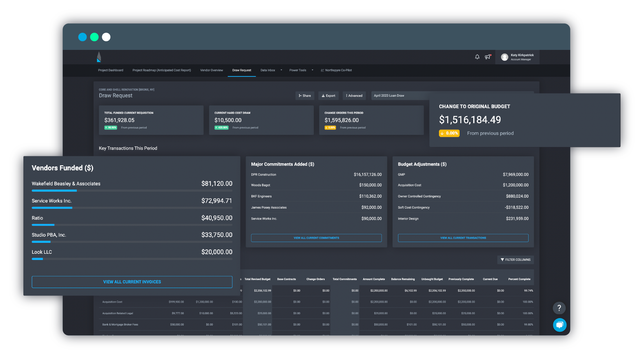Click the Ratio vendor progress bar
Viewport: 644px width, 359px height.
132,225
